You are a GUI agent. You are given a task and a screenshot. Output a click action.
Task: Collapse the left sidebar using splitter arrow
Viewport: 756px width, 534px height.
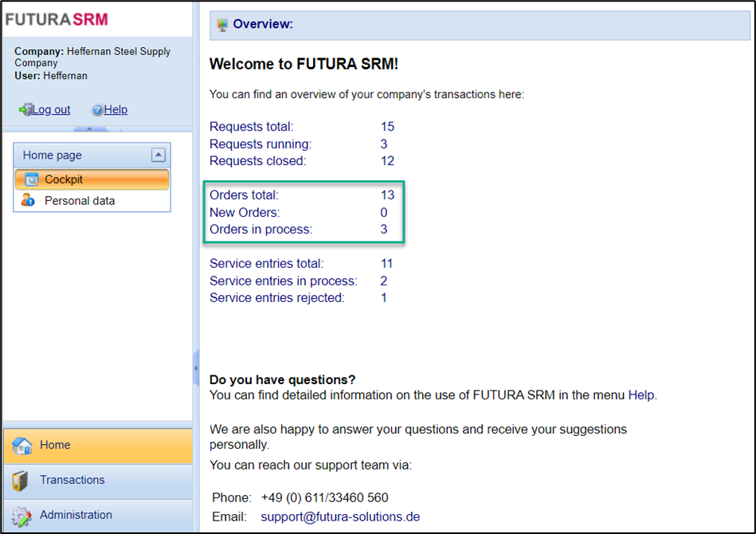coord(196,369)
